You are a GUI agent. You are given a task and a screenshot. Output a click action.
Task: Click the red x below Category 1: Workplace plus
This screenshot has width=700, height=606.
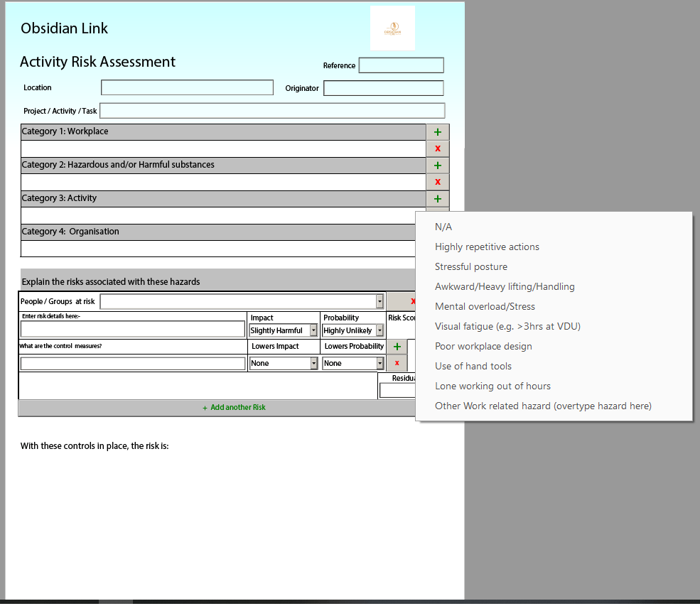[x=437, y=148]
